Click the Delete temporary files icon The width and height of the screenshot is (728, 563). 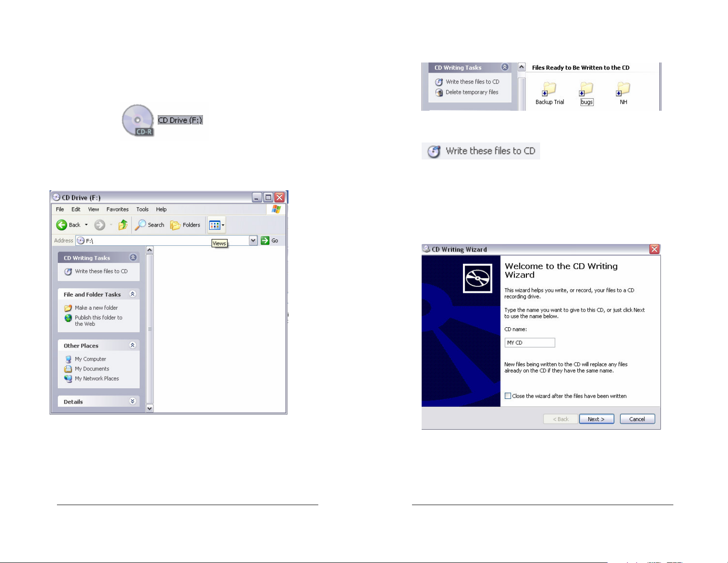pos(439,92)
